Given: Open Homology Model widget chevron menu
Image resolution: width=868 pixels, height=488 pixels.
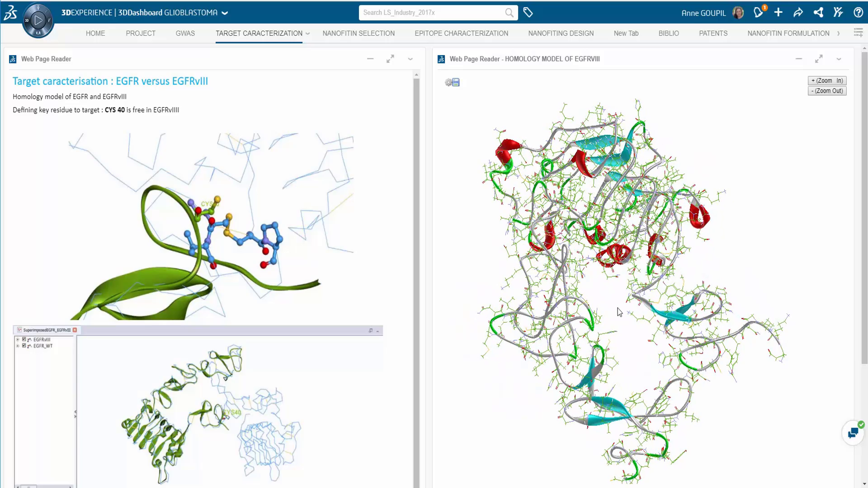Looking at the screenshot, I should (839, 59).
